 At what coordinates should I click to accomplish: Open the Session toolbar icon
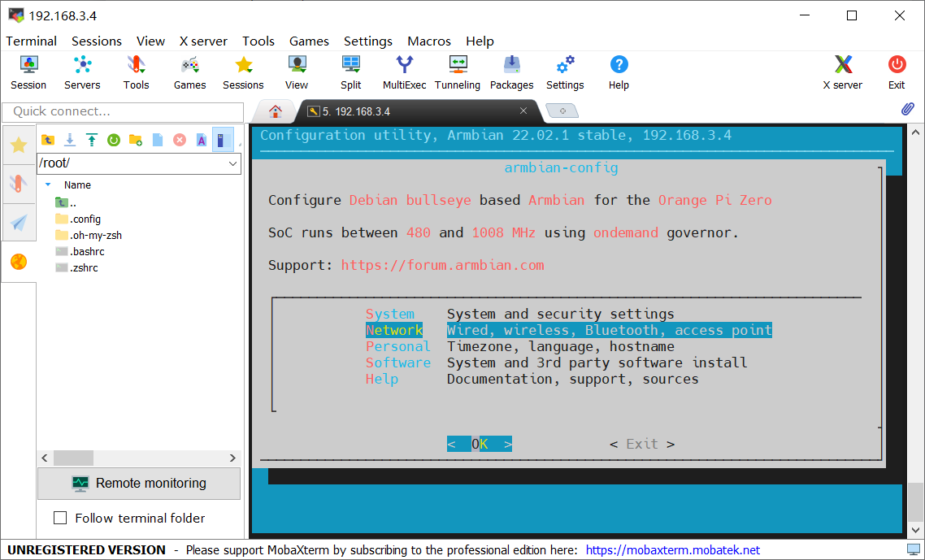[x=28, y=72]
